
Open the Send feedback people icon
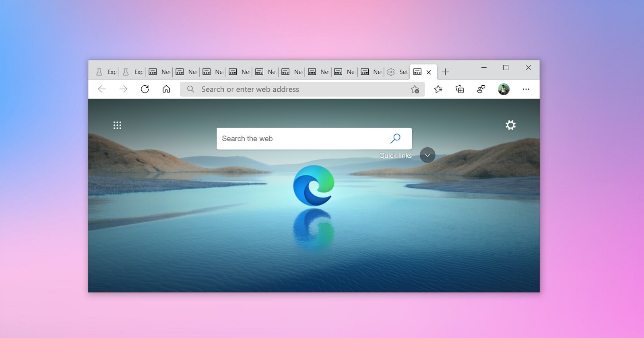click(x=481, y=89)
